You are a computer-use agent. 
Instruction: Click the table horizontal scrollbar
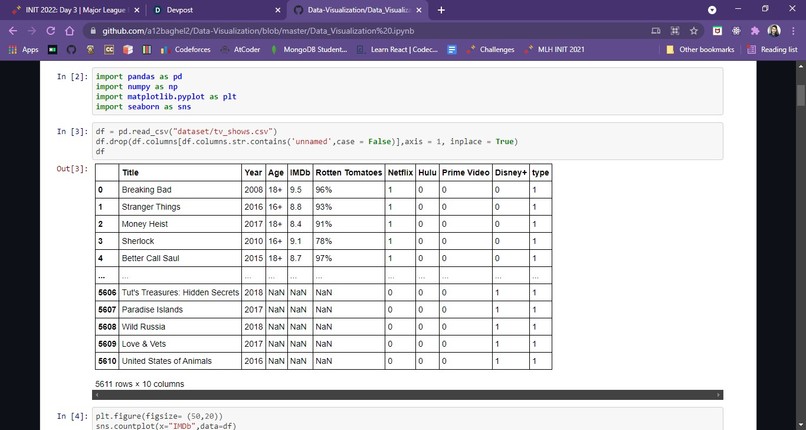point(407,395)
